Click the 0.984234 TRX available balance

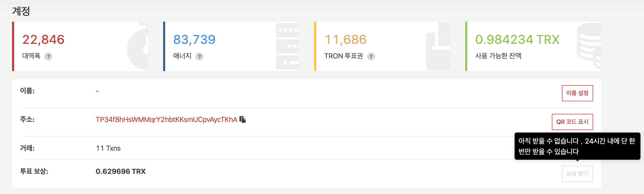(517, 40)
